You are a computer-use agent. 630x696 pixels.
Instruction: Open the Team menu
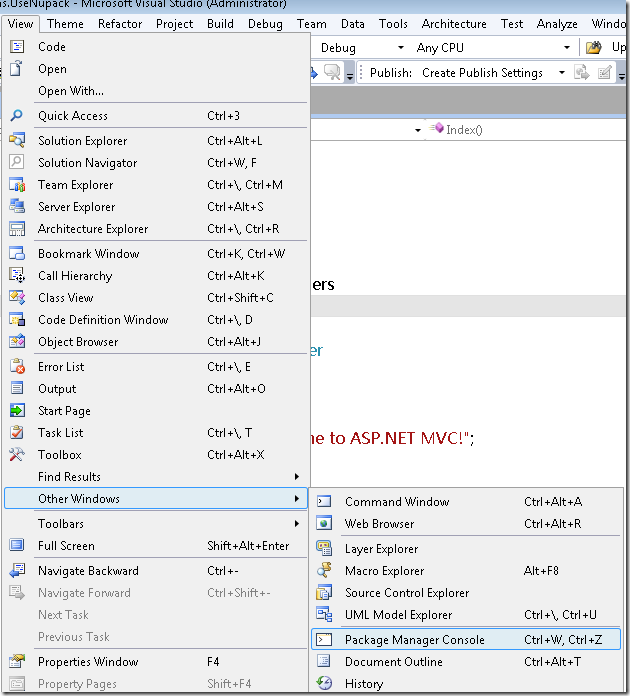tap(312, 24)
